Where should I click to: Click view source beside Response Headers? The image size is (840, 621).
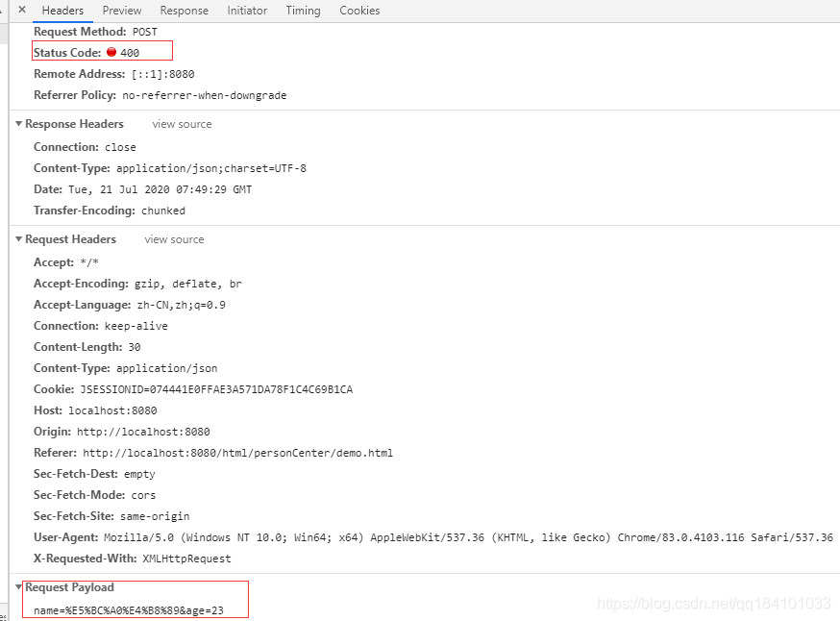point(183,124)
